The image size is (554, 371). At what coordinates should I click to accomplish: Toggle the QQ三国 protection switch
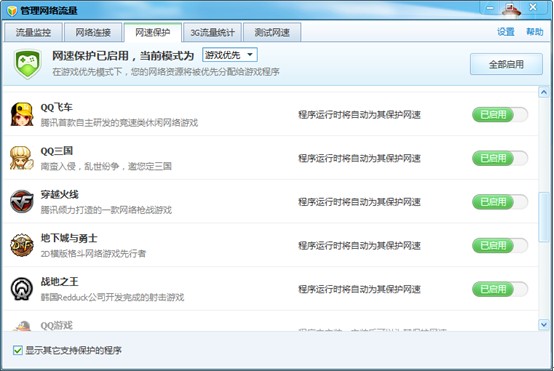pos(500,158)
